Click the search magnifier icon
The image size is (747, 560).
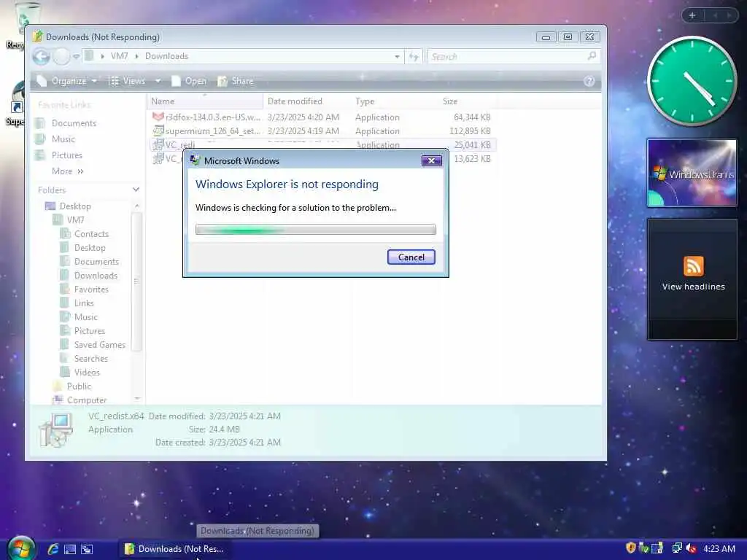(x=592, y=56)
